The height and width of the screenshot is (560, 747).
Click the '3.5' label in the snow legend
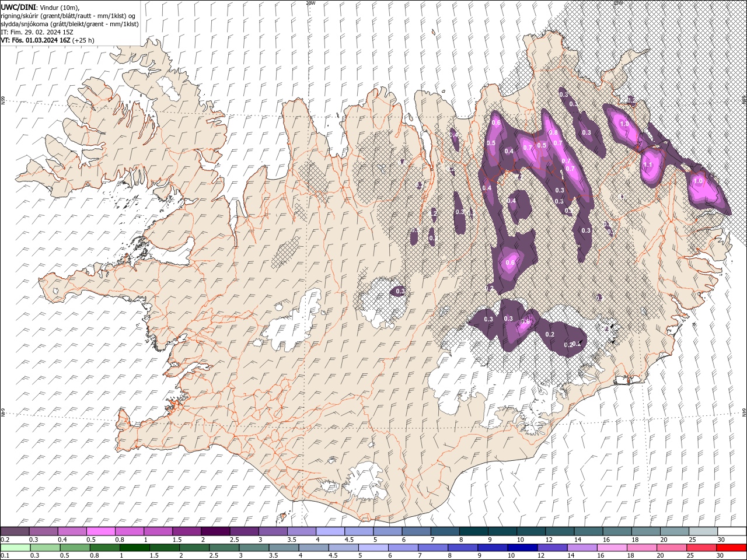click(291, 540)
